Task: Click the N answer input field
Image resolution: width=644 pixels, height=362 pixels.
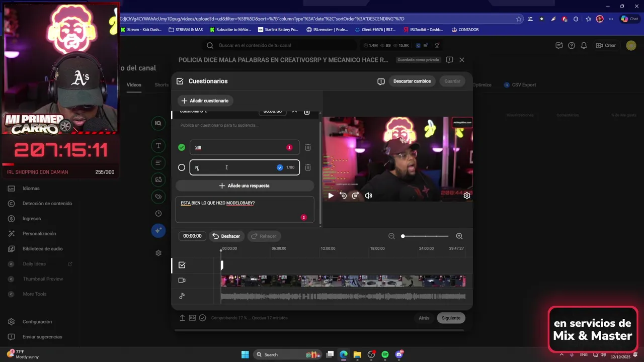Action: point(245,167)
